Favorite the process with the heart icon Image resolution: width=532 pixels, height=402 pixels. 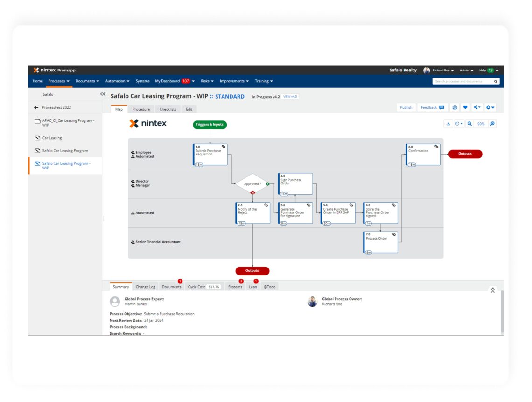coord(465,107)
